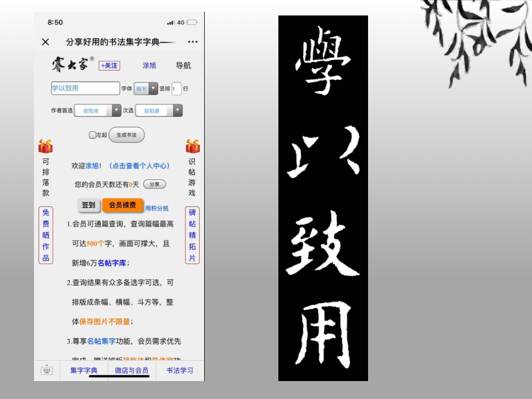
Task: Tap the 睿大家 calligraphy logo
Action: pos(72,64)
